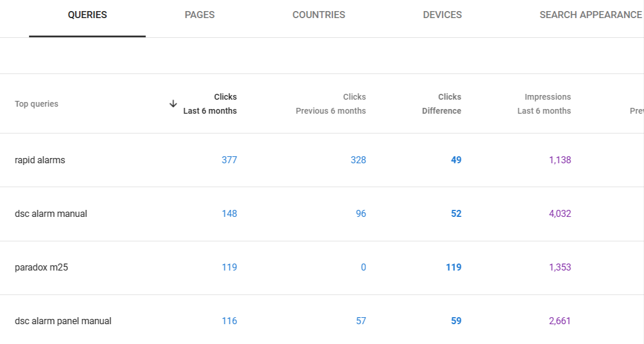Open the Pages tab
This screenshot has height=344, width=644.
point(199,15)
